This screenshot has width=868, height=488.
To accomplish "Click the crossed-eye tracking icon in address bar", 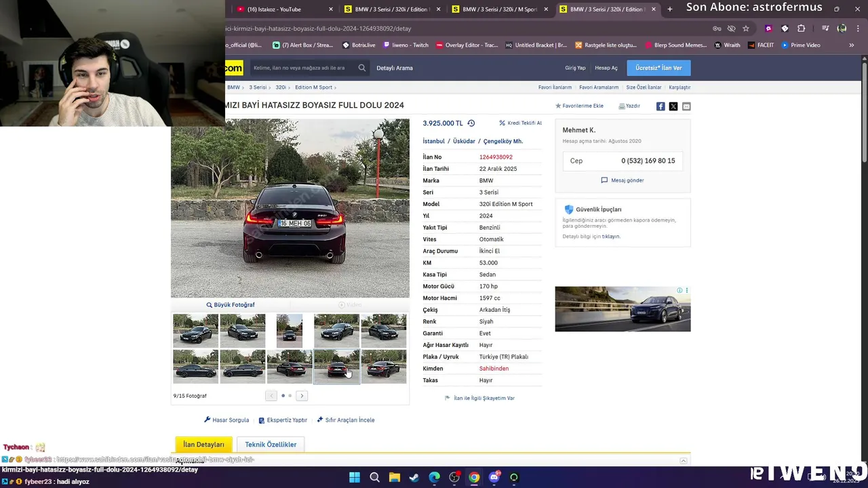I will tap(731, 28).
